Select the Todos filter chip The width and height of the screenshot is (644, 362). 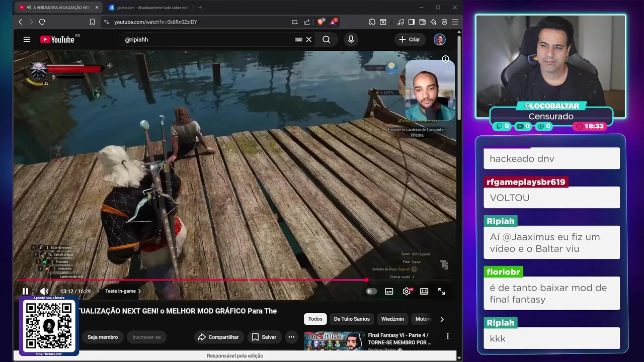pos(315,319)
